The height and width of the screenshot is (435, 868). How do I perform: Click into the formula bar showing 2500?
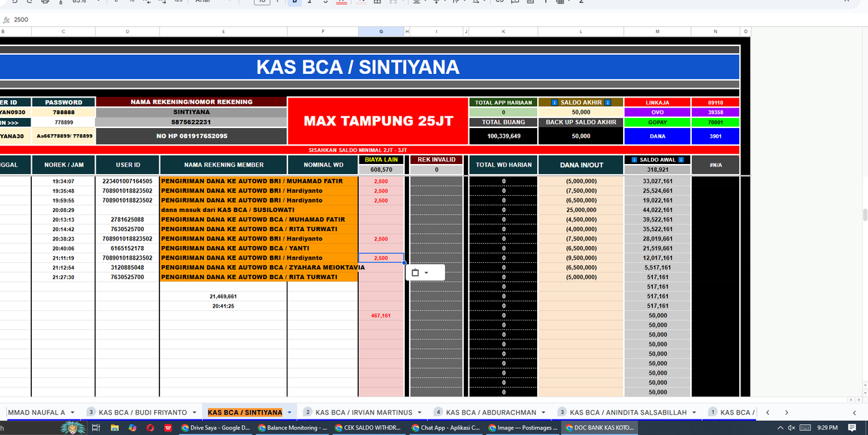click(x=434, y=20)
